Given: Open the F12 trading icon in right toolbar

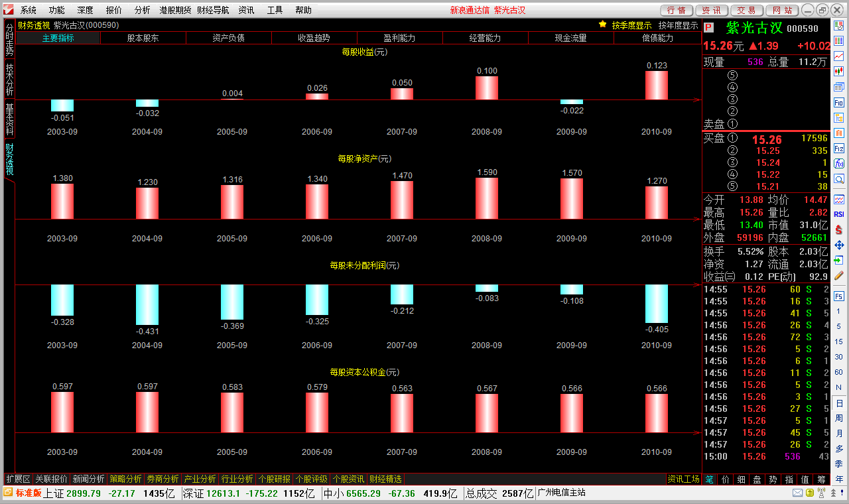Looking at the screenshot, I should click(x=839, y=149).
